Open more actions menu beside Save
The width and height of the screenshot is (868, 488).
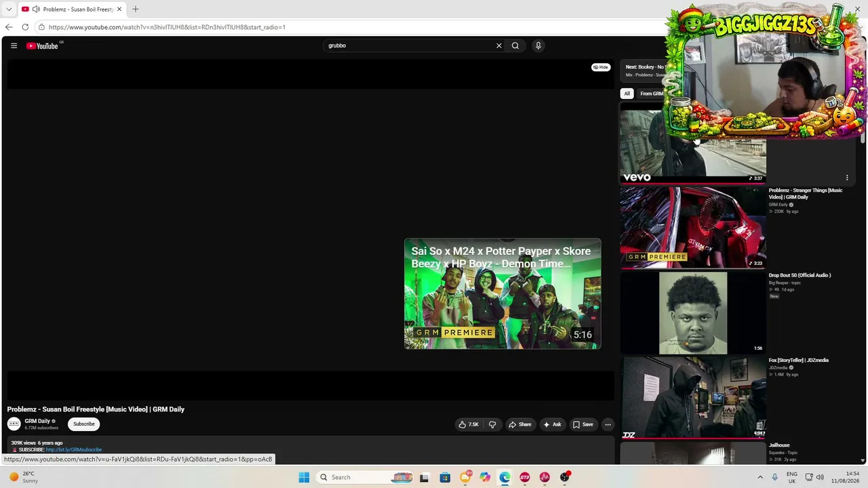[x=608, y=424]
